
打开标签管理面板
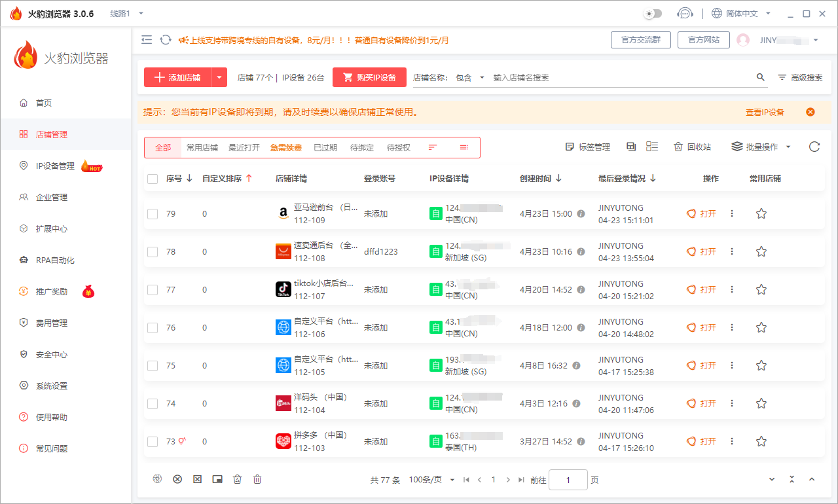[x=587, y=147]
